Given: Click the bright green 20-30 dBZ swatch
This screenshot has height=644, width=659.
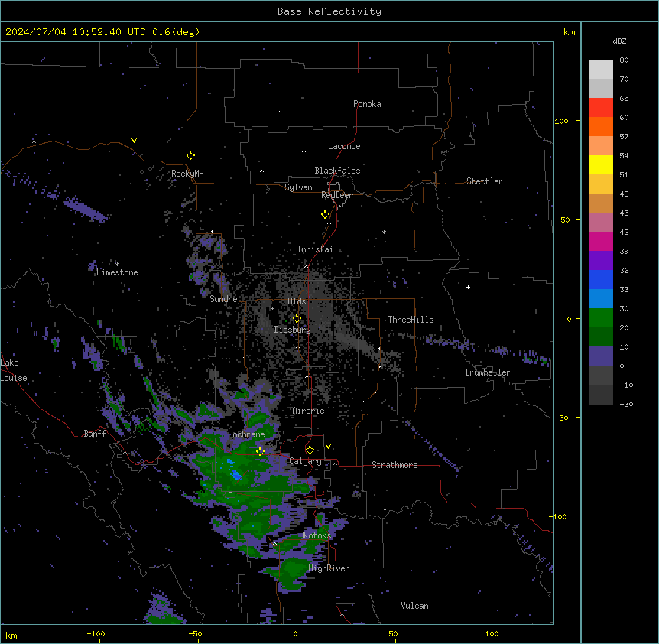Looking at the screenshot, I should 601,318.
